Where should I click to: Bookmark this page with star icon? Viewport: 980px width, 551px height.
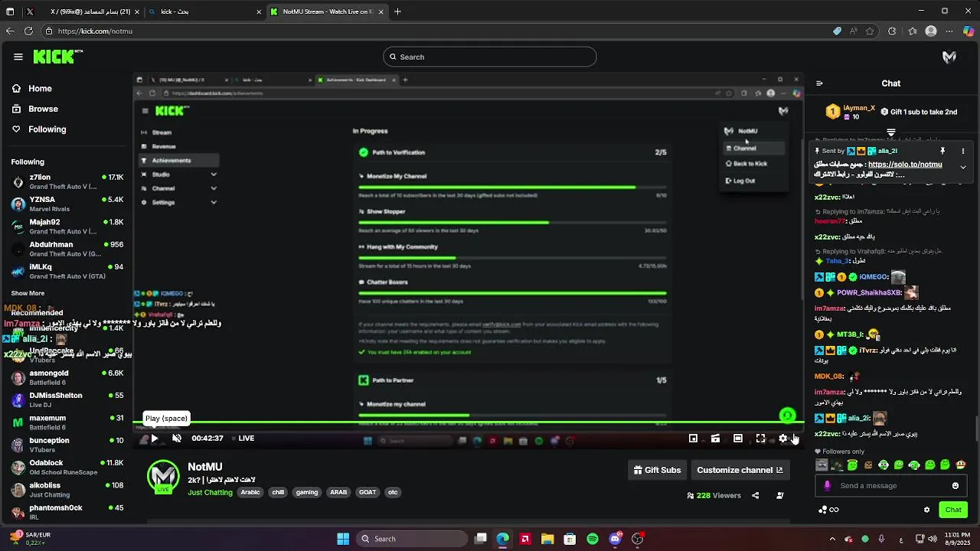[870, 31]
